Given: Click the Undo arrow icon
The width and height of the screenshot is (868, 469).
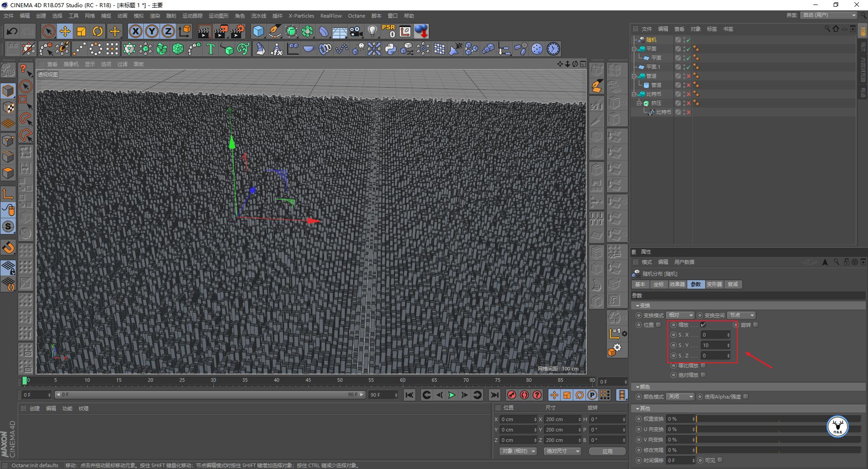Looking at the screenshot, I should point(12,31).
